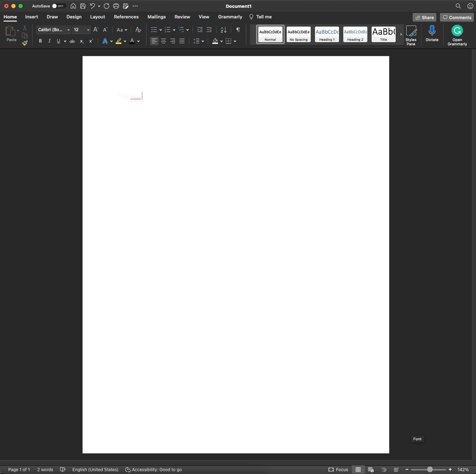This screenshot has width=476, height=474.
Task: Open the Styles Pane
Action: (411, 35)
